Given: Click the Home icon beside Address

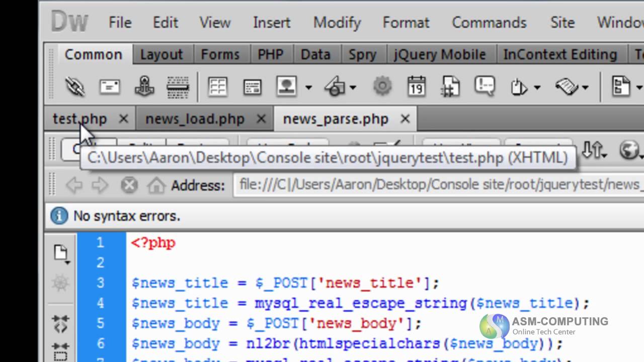Looking at the screenshot, I should 156,186.
